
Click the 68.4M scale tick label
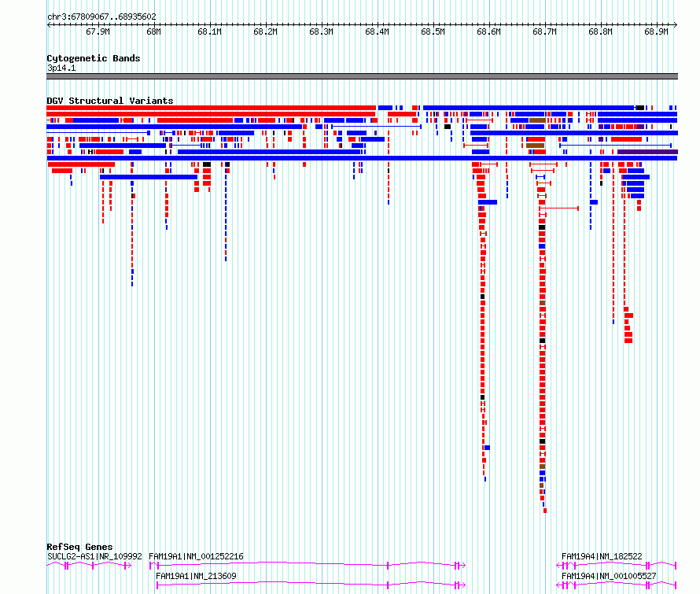point(378,31)
